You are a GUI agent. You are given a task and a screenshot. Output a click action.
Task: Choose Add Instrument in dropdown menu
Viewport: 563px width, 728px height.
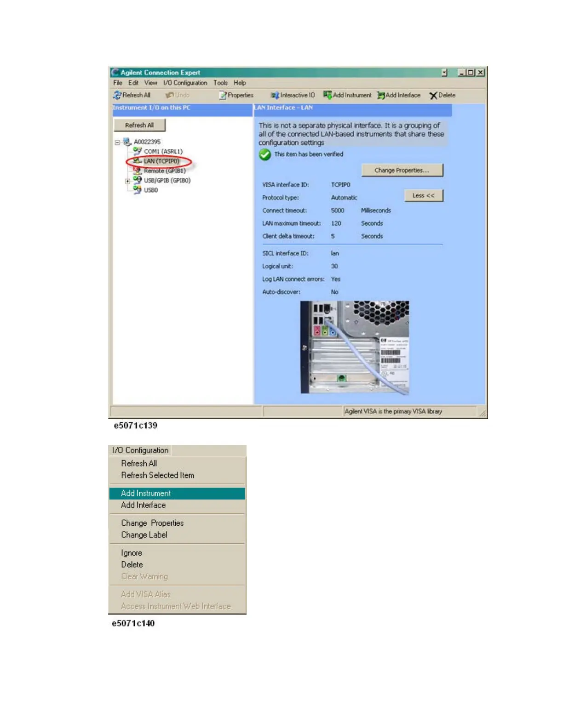177,493
